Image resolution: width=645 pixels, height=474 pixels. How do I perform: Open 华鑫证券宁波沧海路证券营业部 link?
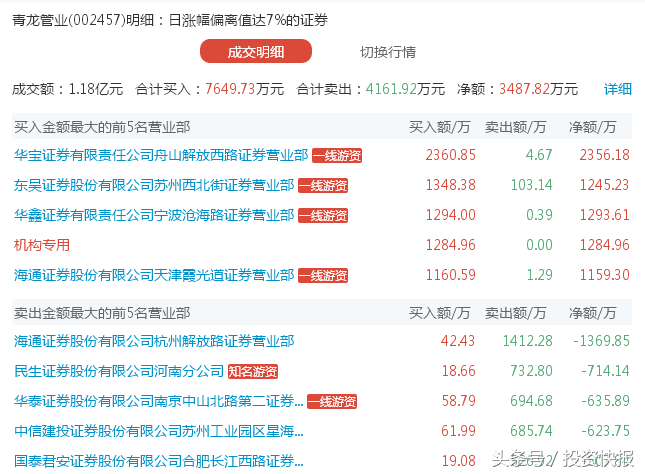click(154, 215)
